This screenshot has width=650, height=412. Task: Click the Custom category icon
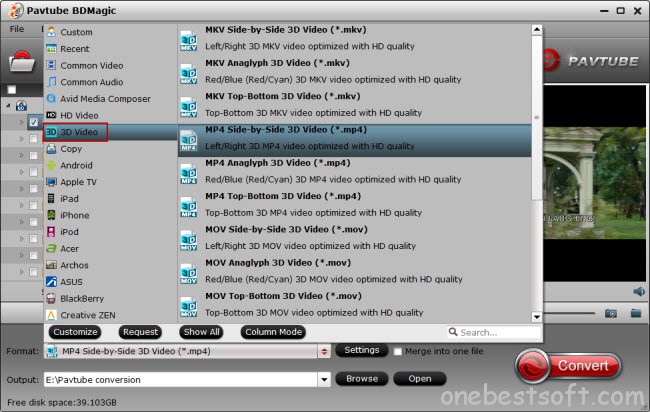coord(51,32)
